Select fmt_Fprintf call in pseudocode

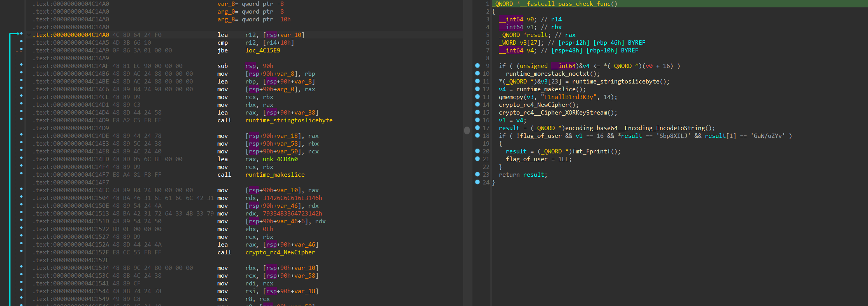click(591, 151)
